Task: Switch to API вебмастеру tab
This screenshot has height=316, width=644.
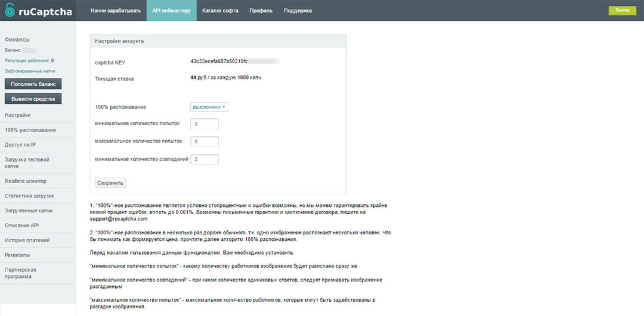Action: [171, 10]
